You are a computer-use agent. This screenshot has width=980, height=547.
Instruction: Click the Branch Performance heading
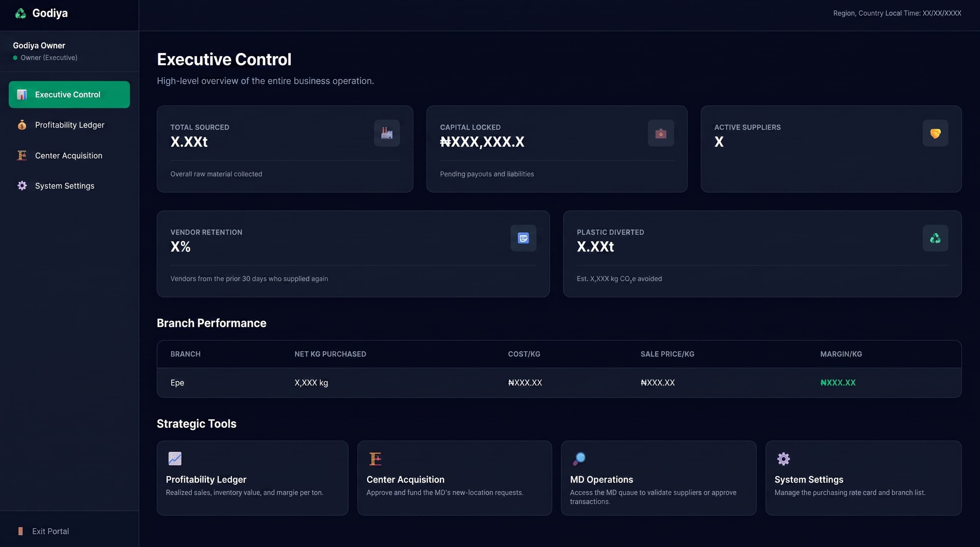pos(212,323)
